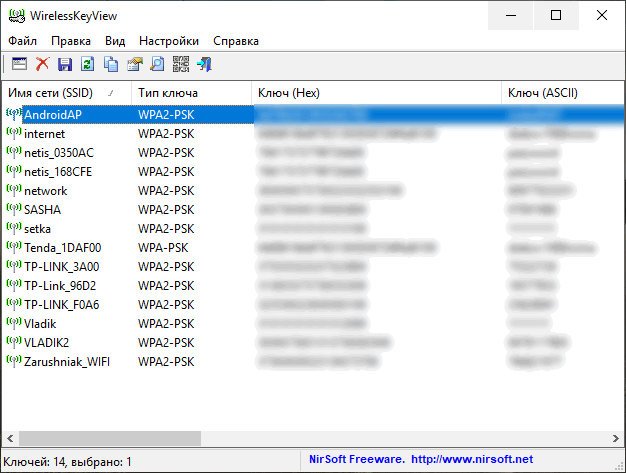Select the VLADIK2 network name
This screenshot has width=626, height=473.
point(46,342)
